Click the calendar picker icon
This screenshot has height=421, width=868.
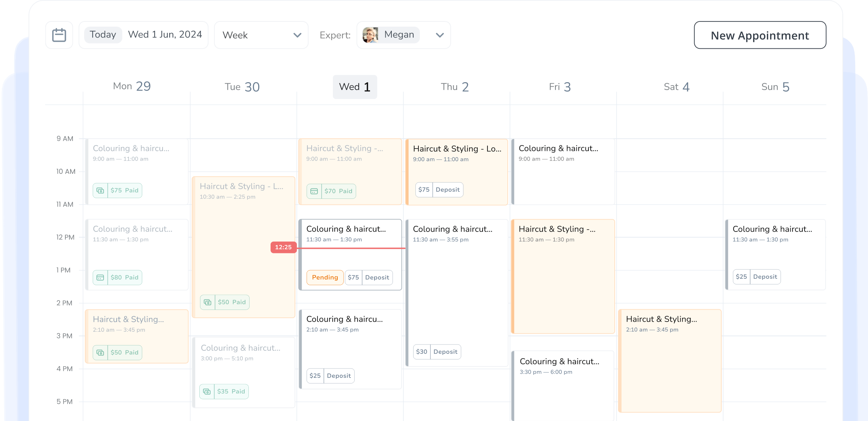click(x=59, y=35)
